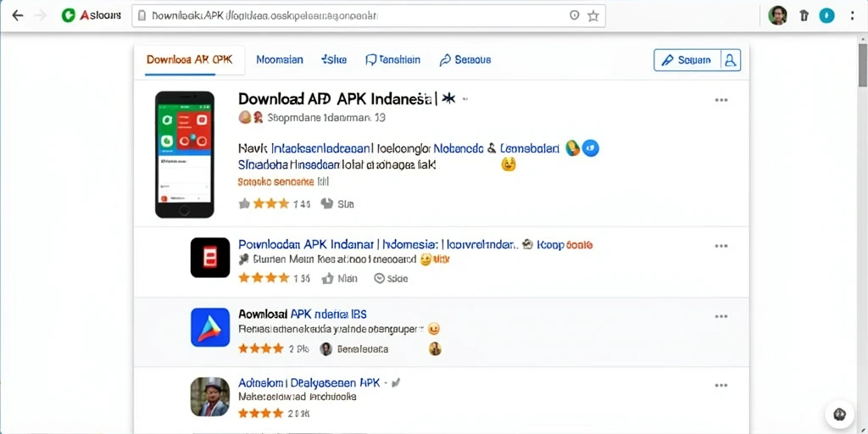Click the Sotuarn button

coord(687,60)
